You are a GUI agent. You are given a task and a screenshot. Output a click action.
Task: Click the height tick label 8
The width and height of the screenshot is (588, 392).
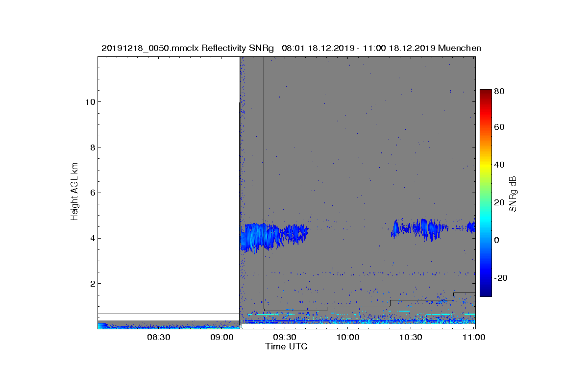coord(92,147)
